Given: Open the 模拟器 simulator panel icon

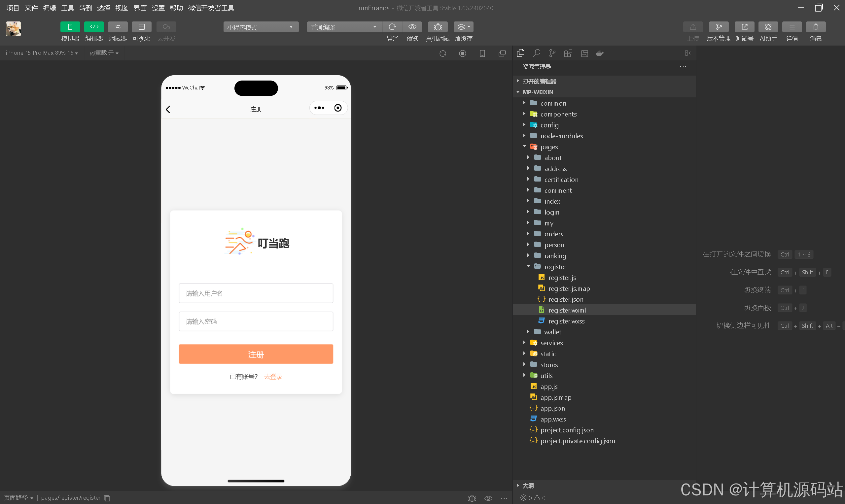Looking at the screenshot, I should [70, 27].
